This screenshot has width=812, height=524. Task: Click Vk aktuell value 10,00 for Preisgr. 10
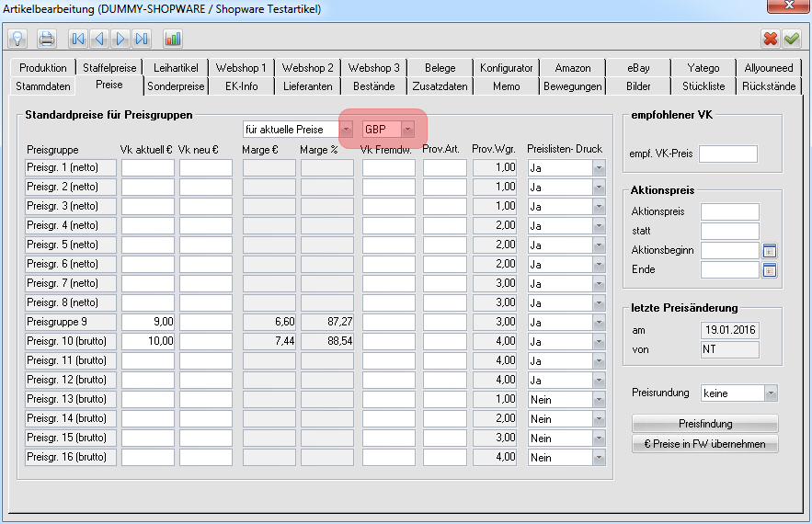point(148,341)
